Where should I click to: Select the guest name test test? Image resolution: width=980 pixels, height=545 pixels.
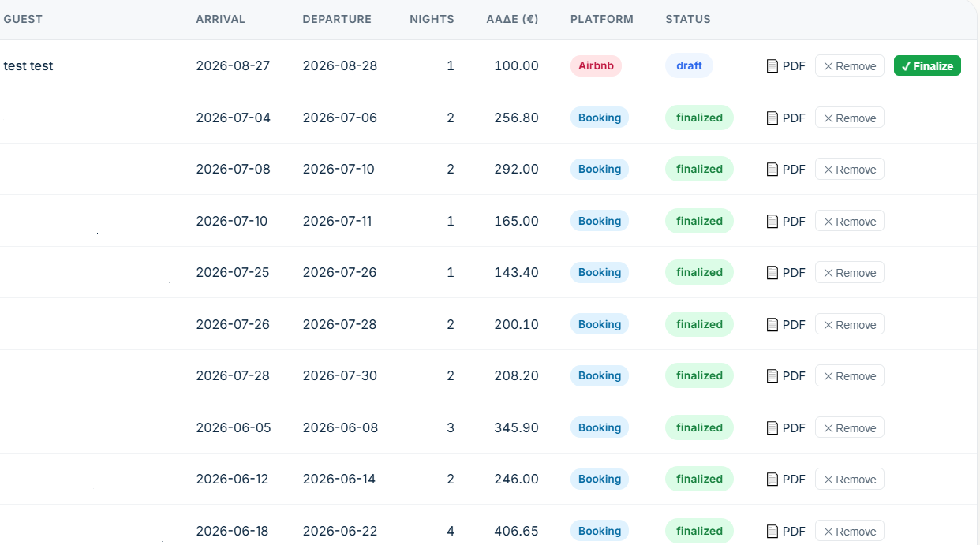[28, 66]
